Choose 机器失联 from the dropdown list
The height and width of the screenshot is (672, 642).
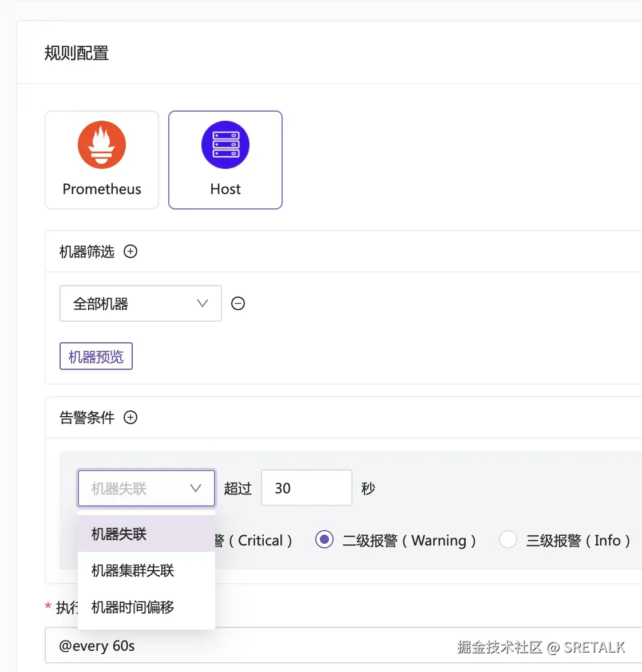coord(146,534)
